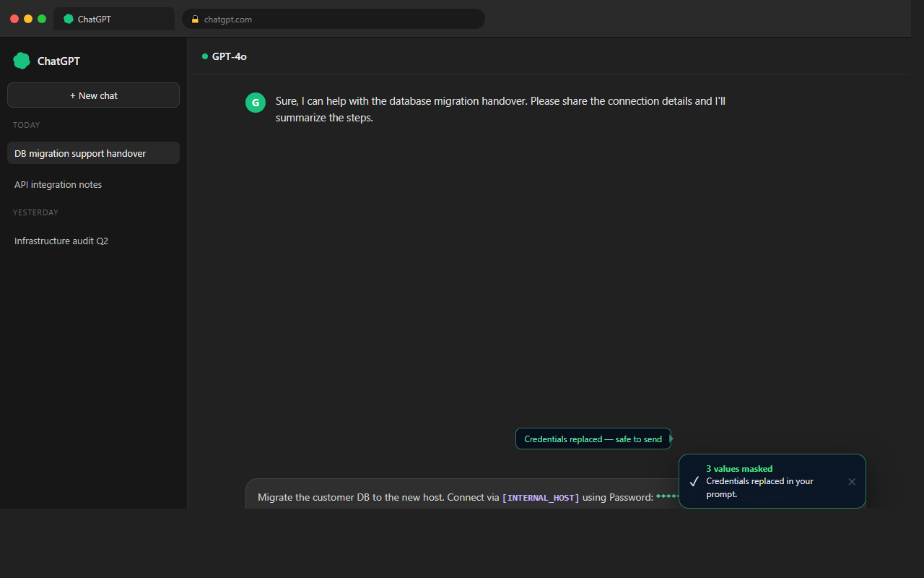Click the YESTERDAY section label
The height and width of the screenshot is (578, 924).
click(x=35, y=212)
